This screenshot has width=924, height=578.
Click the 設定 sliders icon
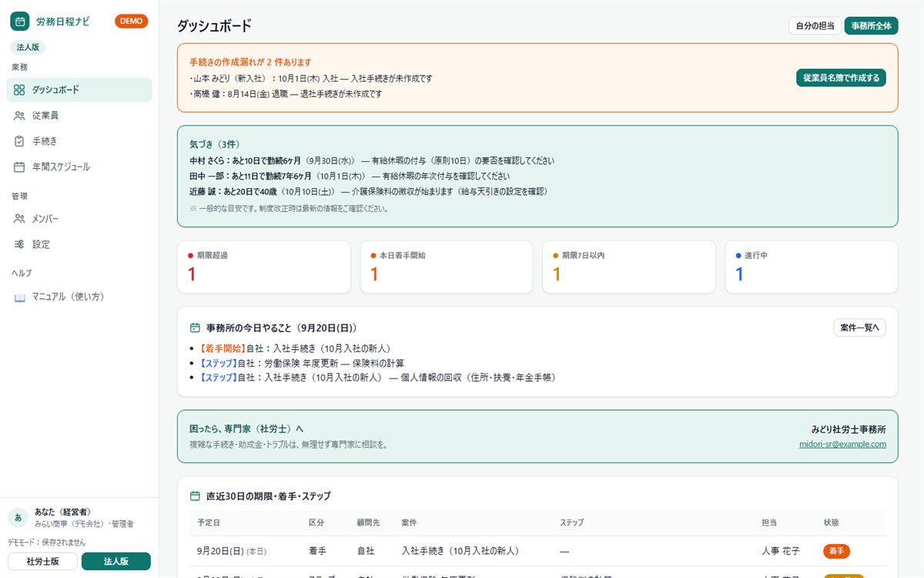(x=19, y=244)
